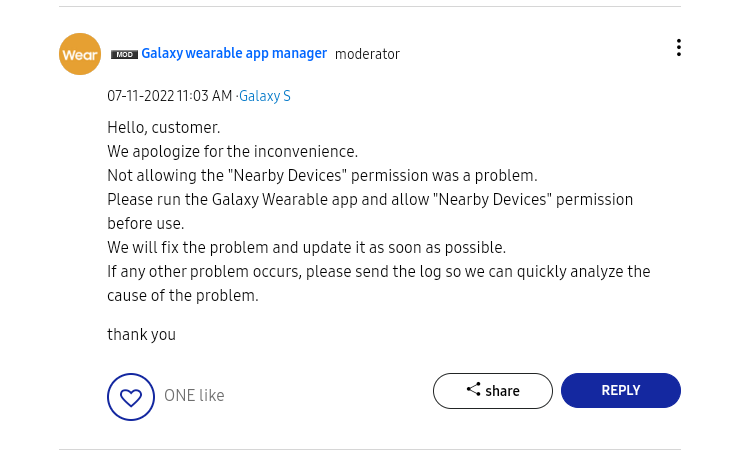The height and width of the screenshot is (455, 736).
Task: Click the orange Wear avatar icon
Action: point(80,54)
